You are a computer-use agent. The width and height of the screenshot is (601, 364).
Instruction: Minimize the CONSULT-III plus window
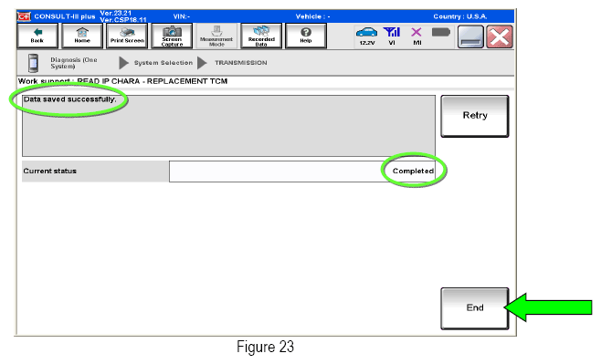pos(470,36)
